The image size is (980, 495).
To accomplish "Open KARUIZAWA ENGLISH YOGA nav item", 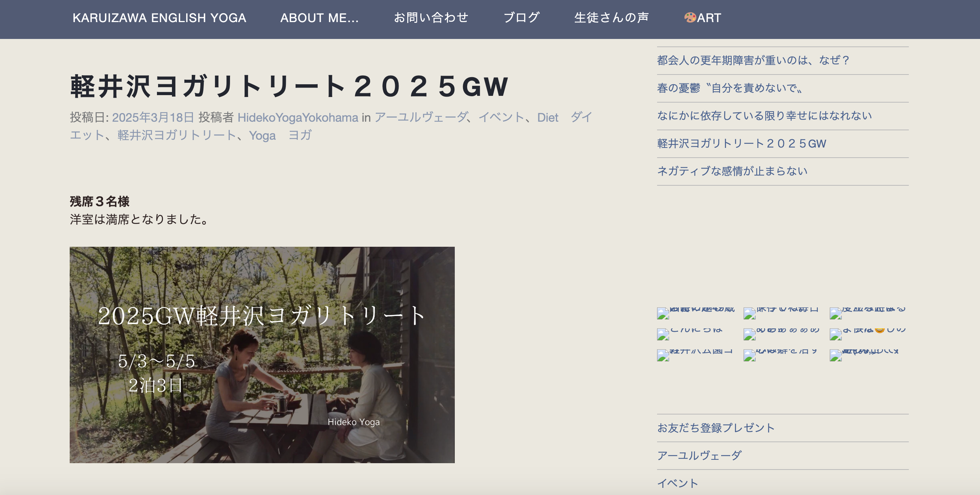I will click(160, 18).
